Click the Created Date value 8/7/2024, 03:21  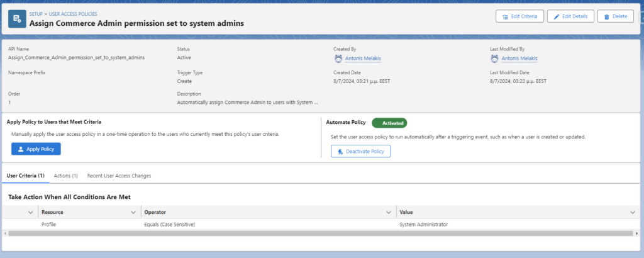(x=362, y=81)
